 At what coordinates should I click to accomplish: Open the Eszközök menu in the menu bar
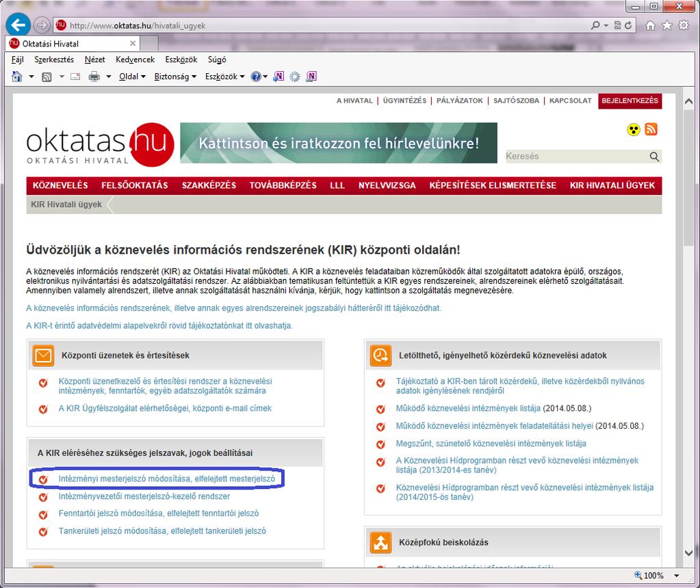[181, 59]
